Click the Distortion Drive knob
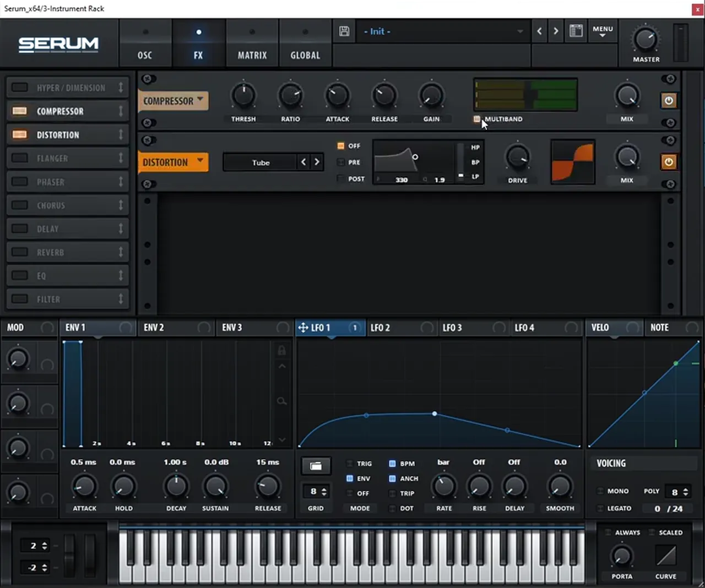The image size is (705, 588). point(517,158)
